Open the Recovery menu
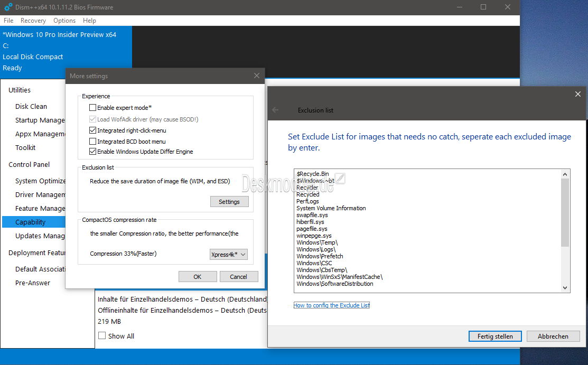Viewport: 588px width, 365px height. click(x=33, y=21)
